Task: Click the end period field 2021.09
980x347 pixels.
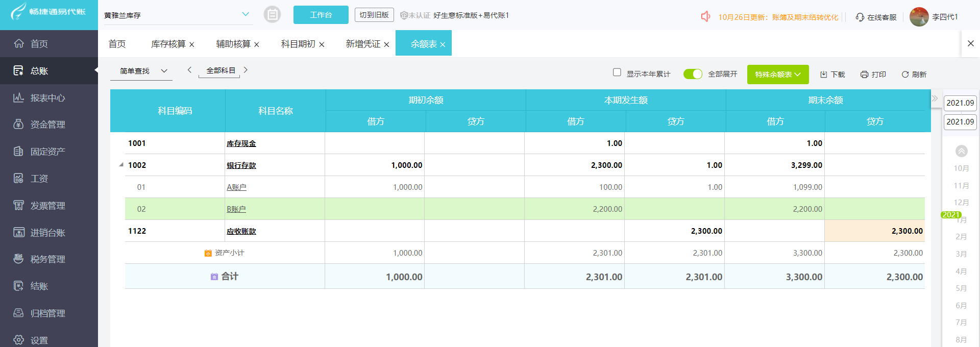Action: [960, 121]
